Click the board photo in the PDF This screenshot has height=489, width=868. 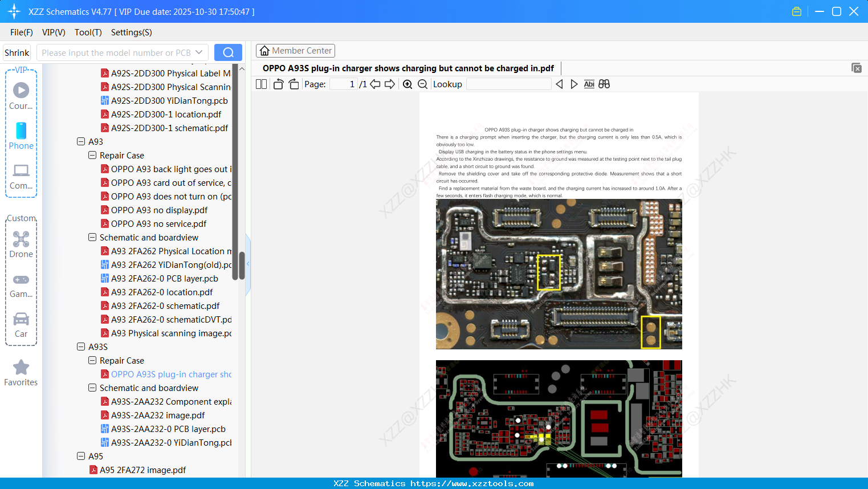559,274
